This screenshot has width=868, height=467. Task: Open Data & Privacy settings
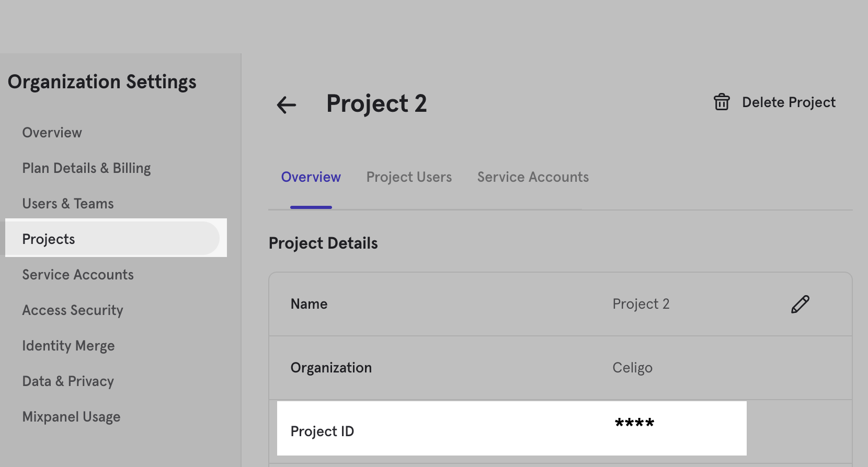coord(68,381)
